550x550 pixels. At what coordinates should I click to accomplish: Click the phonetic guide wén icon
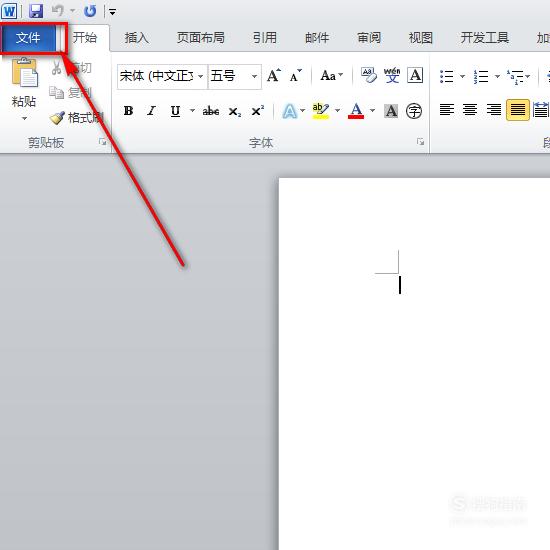(392, 75)
